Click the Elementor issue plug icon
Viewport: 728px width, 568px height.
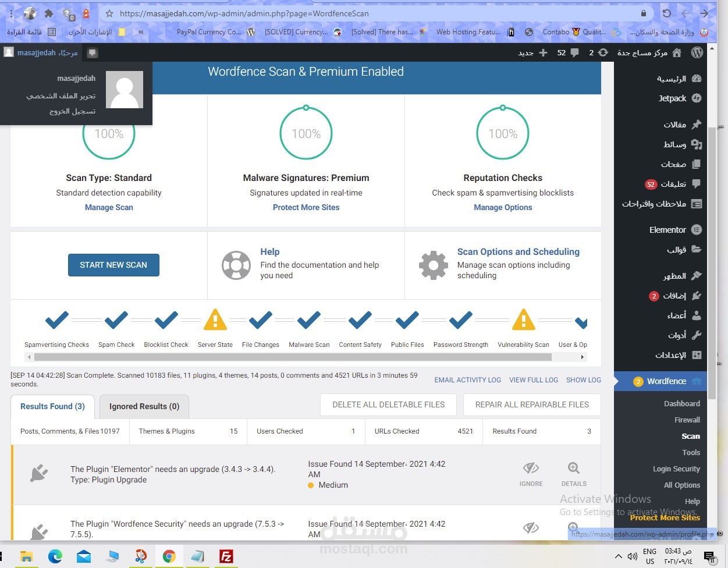point(39,474)
